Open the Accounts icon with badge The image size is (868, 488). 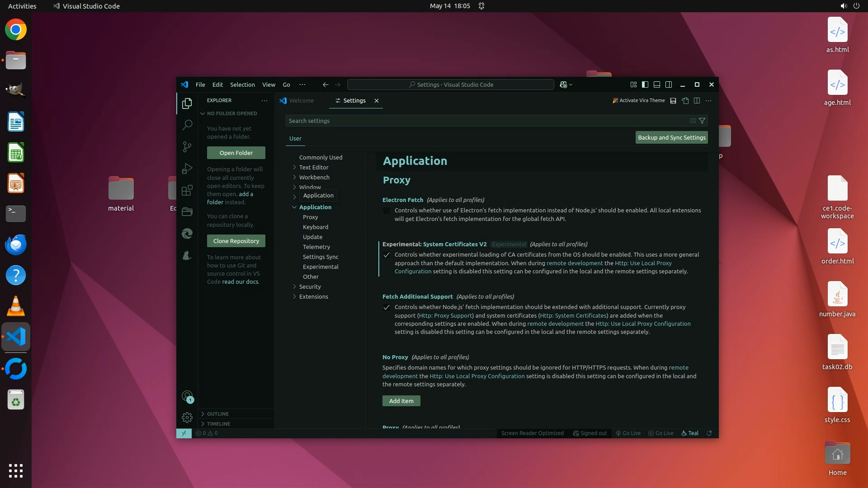(187, 396)
